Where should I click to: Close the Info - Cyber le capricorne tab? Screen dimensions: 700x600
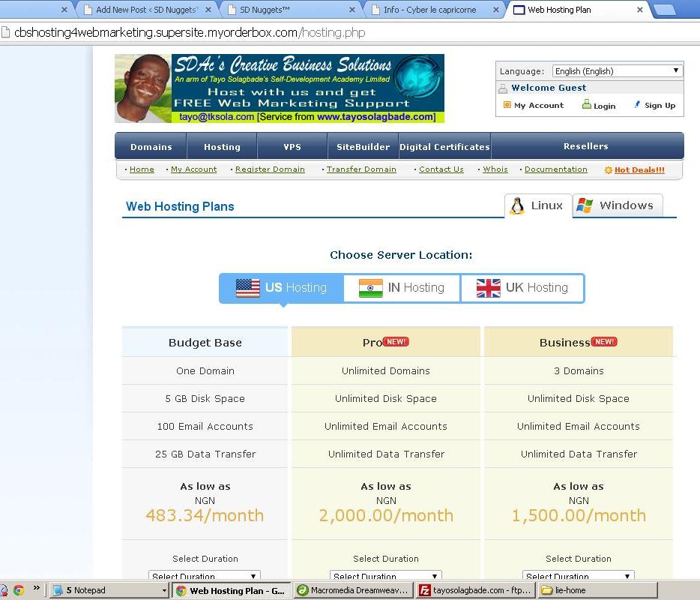pos(496,10)
